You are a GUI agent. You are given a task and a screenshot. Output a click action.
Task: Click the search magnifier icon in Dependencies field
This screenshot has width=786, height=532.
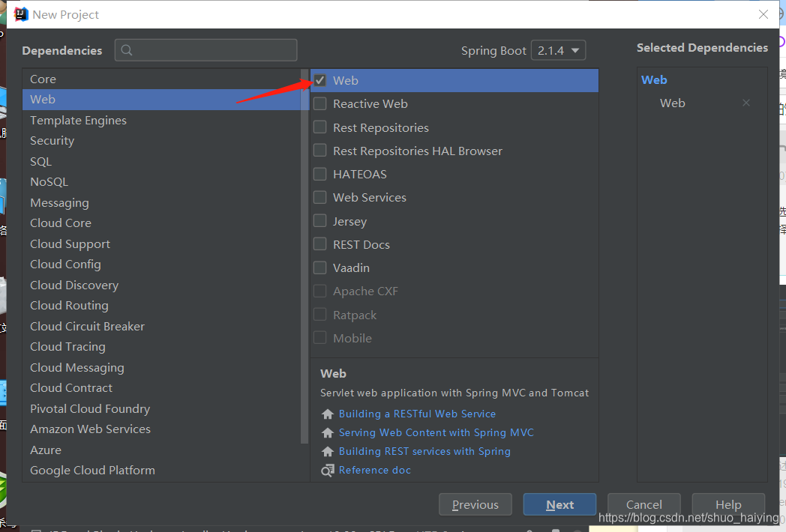pyautogui.click(x=127, y=50)
